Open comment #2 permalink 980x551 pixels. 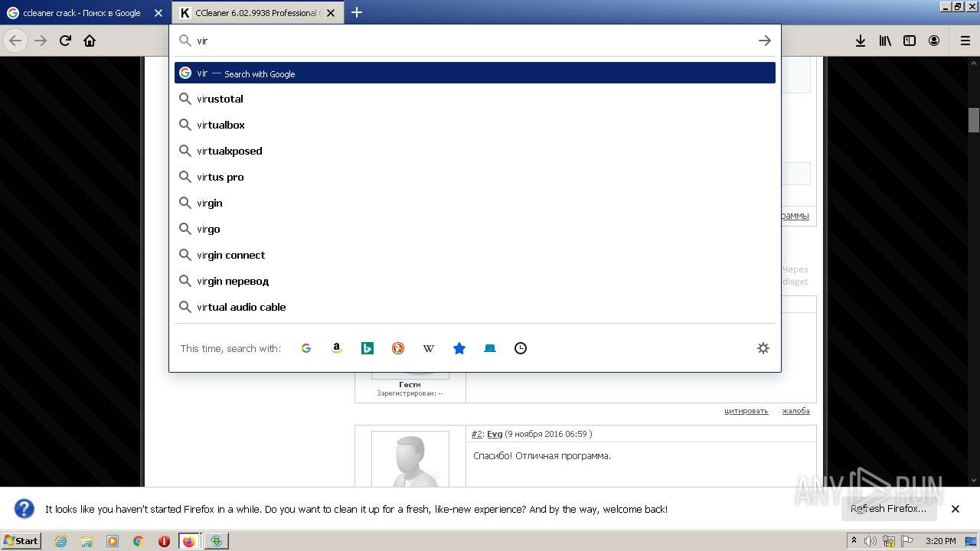click(477, 434)
